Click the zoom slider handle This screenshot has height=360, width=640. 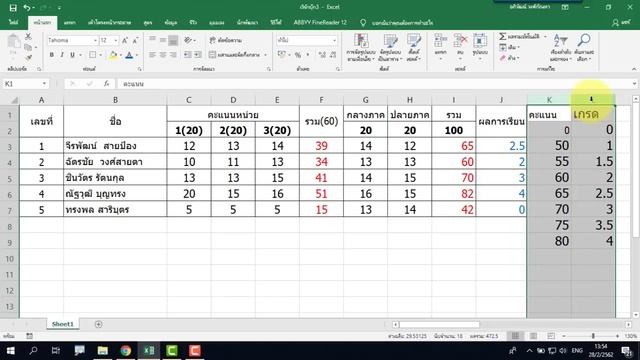[593, 336]
